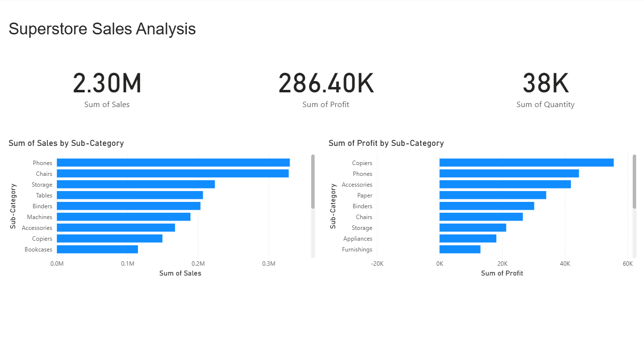Select the Bookcases sales bar

97,249
